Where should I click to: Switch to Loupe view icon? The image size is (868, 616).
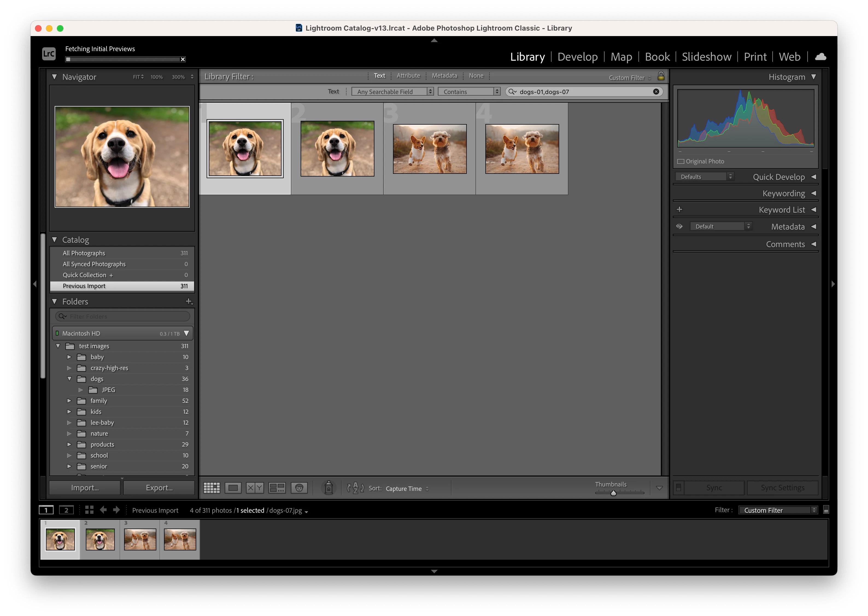click(233, 488)
